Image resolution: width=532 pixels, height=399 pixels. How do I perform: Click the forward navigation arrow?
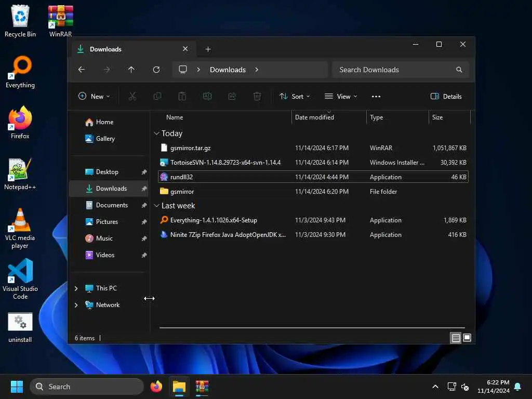tap(107, 70)
